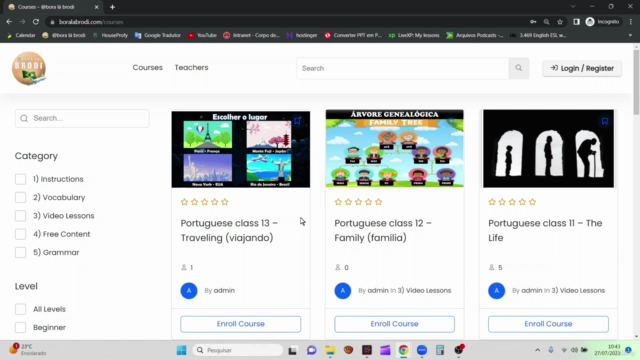Click the zoom magnifier icon in the address bar
The width and height of the screenshot is (640, 360).
[x=547, y=22]
